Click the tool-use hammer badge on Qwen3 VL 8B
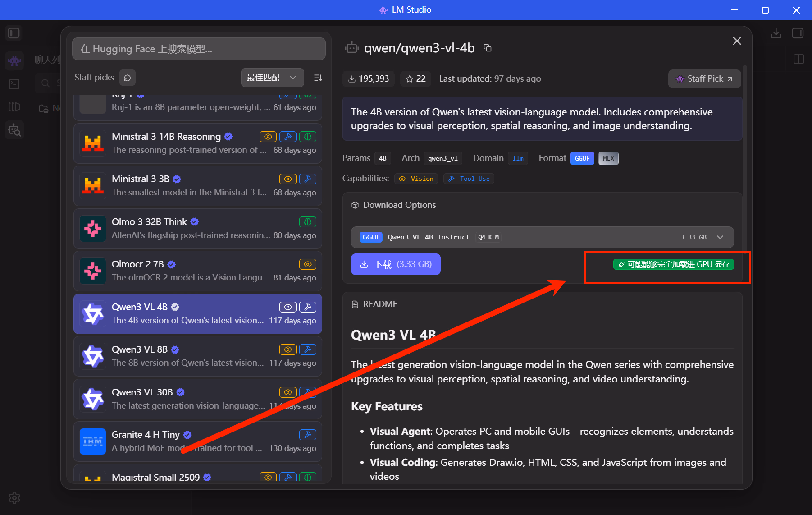This screenshot has height=515, width=812. tap(308, 349)
